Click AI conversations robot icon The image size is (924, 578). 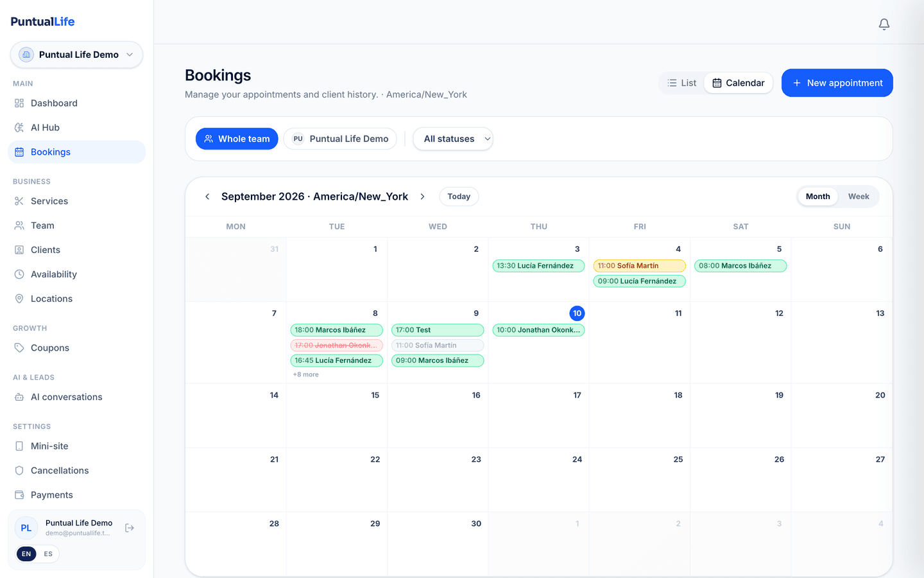point(19,397)
